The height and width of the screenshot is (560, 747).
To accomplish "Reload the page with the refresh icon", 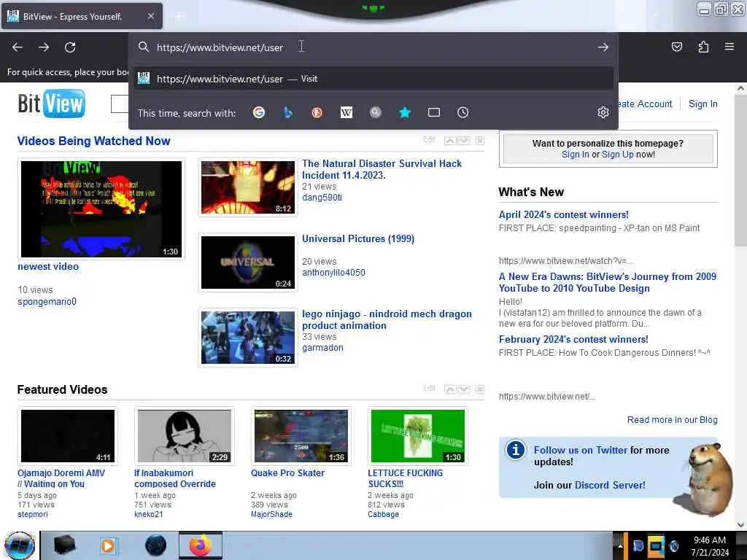I will coord(70,47).
